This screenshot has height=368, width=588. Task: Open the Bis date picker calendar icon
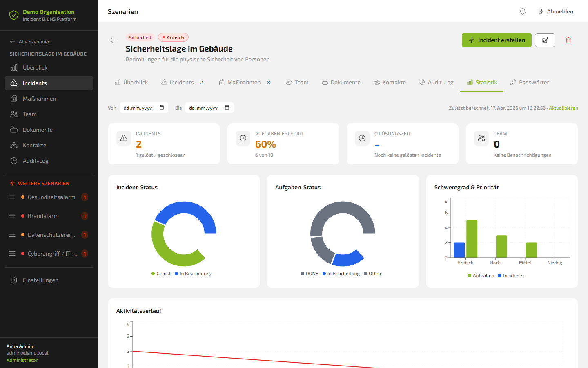(x=227, y=108)
